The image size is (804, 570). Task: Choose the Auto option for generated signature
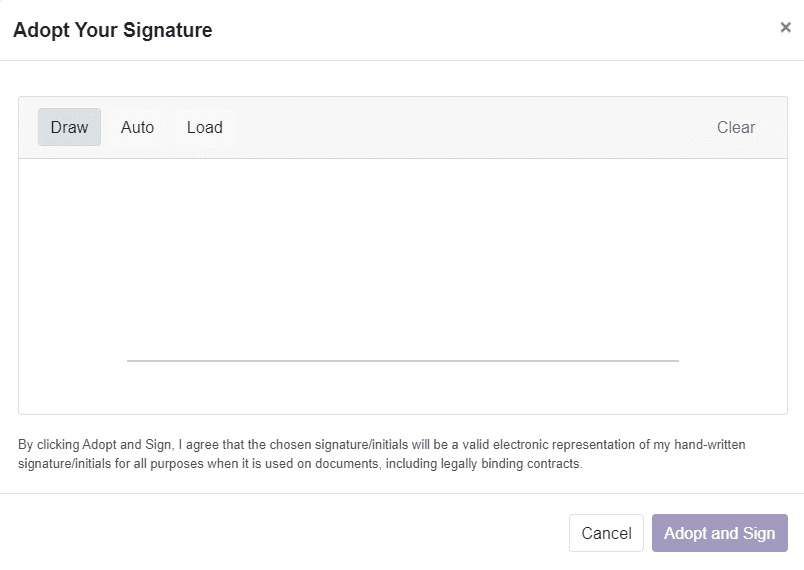click(x=137, y=127)
